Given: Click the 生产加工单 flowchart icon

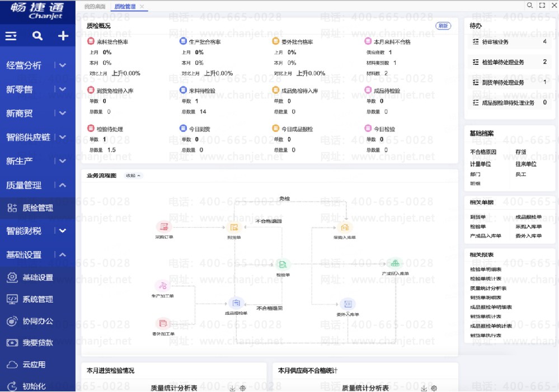Looking at the screenshot, I should tap(162, 285).
